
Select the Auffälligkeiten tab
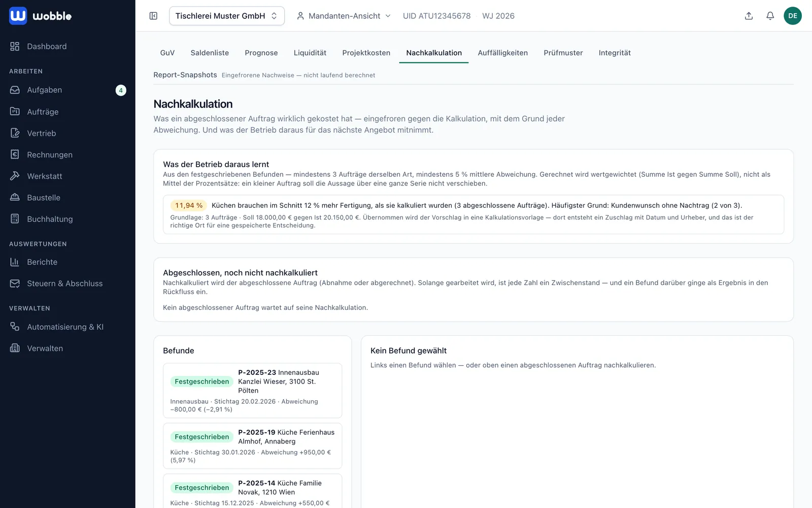coord(503,53)
